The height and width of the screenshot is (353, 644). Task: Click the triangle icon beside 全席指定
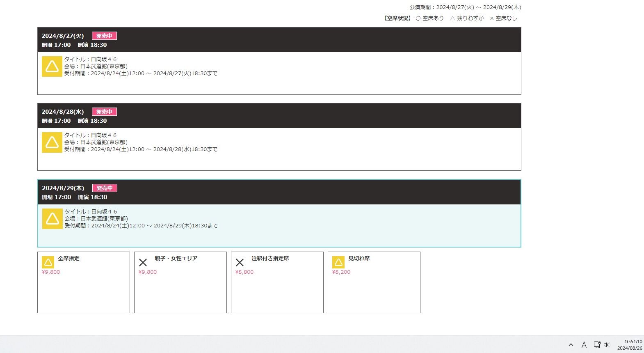pos(48,262)
